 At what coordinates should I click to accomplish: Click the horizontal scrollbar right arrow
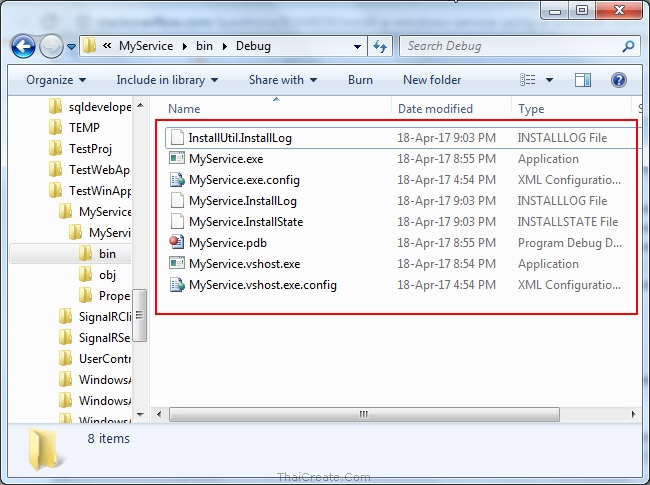tap(633, 414)
